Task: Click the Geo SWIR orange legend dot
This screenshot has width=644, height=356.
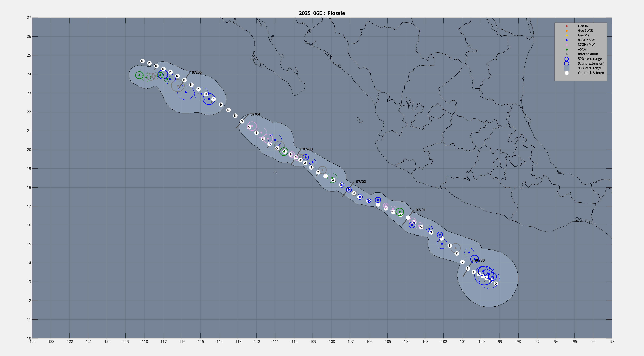Action: click(x=566, y=31)
